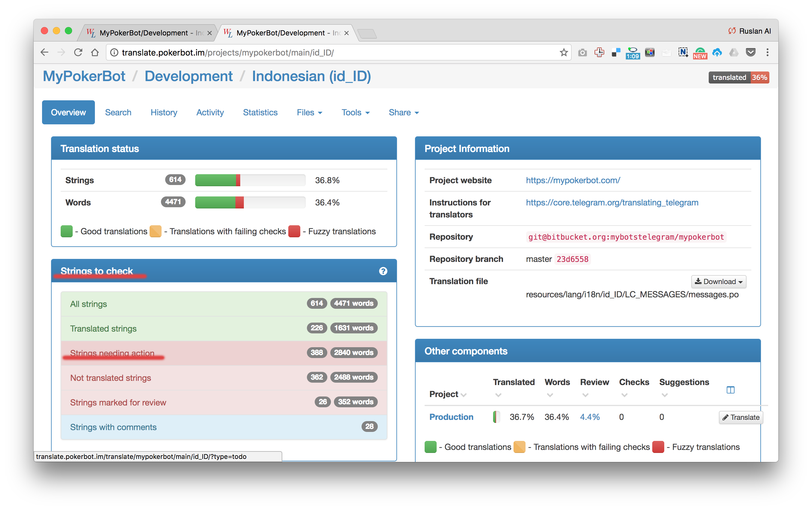Viewport: 812px width, 510px height.
Task: Open Chrome's three-dot menu
Action: (x=768, y=53)
